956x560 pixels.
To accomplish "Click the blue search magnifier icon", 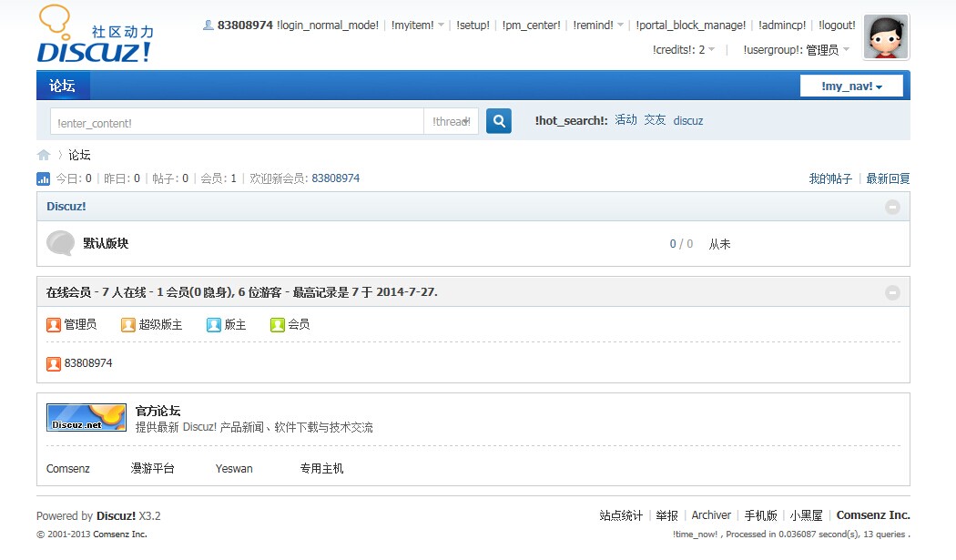I will 498,120.
